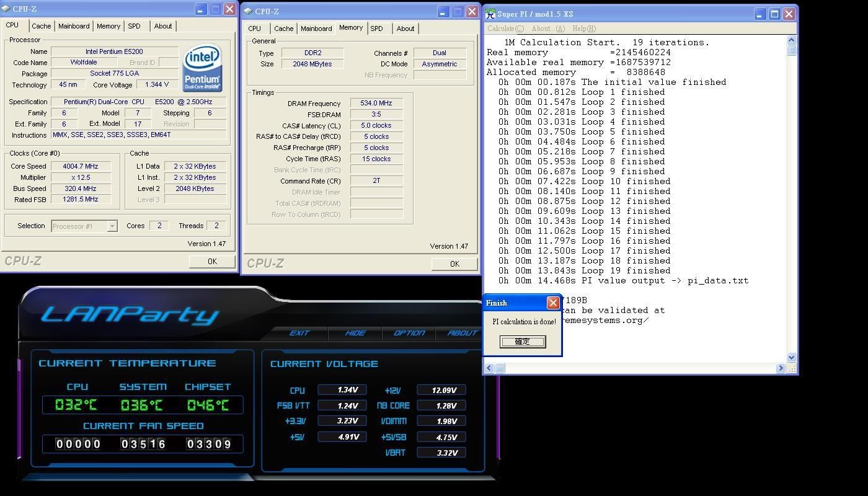The width and height of the screenshot is (868, 496).
Task: Click OK in the Memory CPU-Z window
Action: pyautogui.click(x=454, y=263)
